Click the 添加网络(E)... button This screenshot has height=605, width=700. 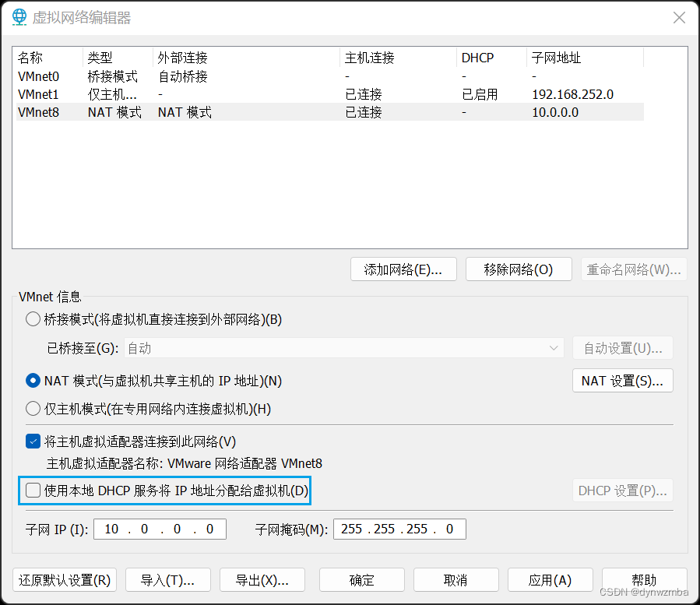point(403,269)
